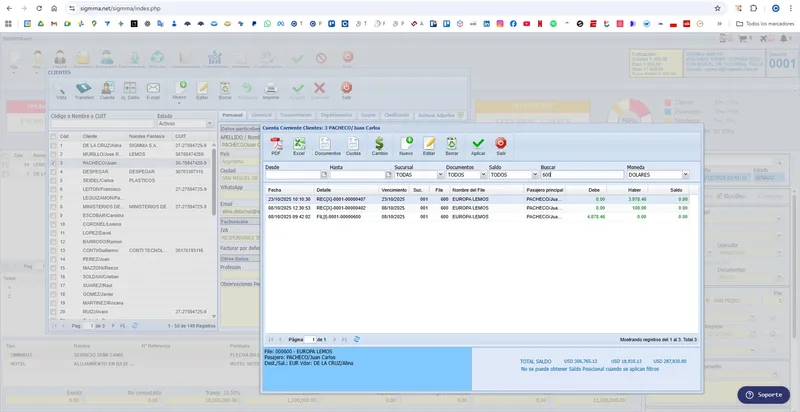Image resolution: width=800 pixels, height=412 pixels.
Task: Open the Moneda DOLARES dropdown
Action: (x=685, y=175)
